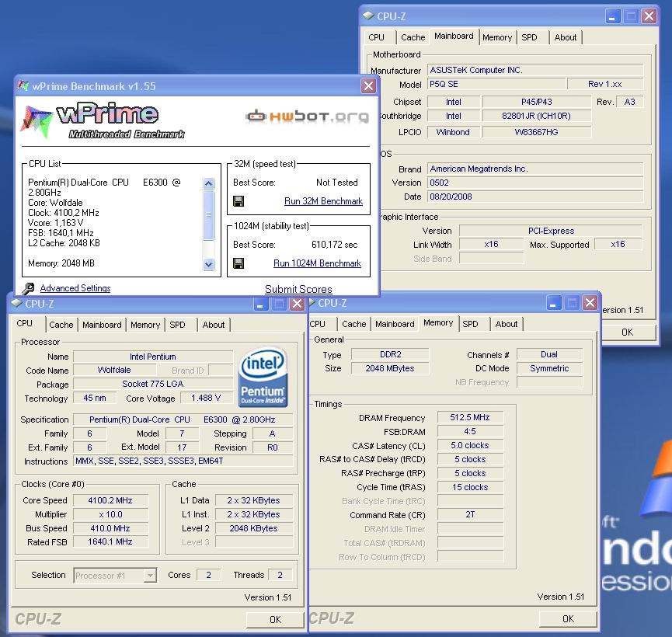Click the Multiplier x 10.0 value
Screen dimensions: 672x637
click(x=110, y=514)
